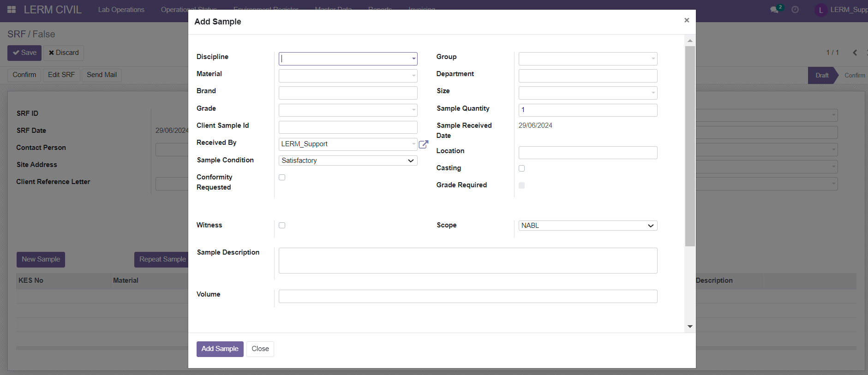Click the Sample Description text area
The width and height of the screenshot is (868, 375).
click(468, 261)
